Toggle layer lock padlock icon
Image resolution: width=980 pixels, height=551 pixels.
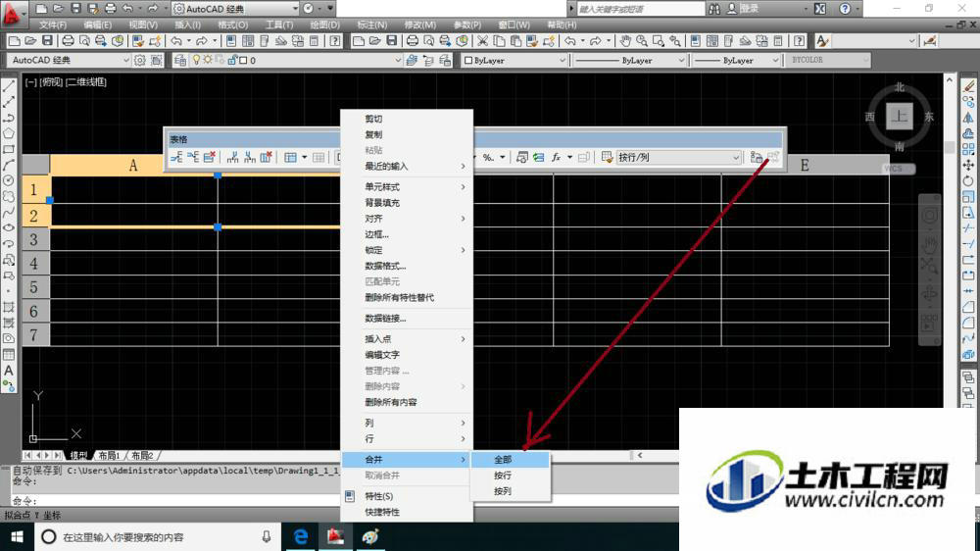point(232,60)
